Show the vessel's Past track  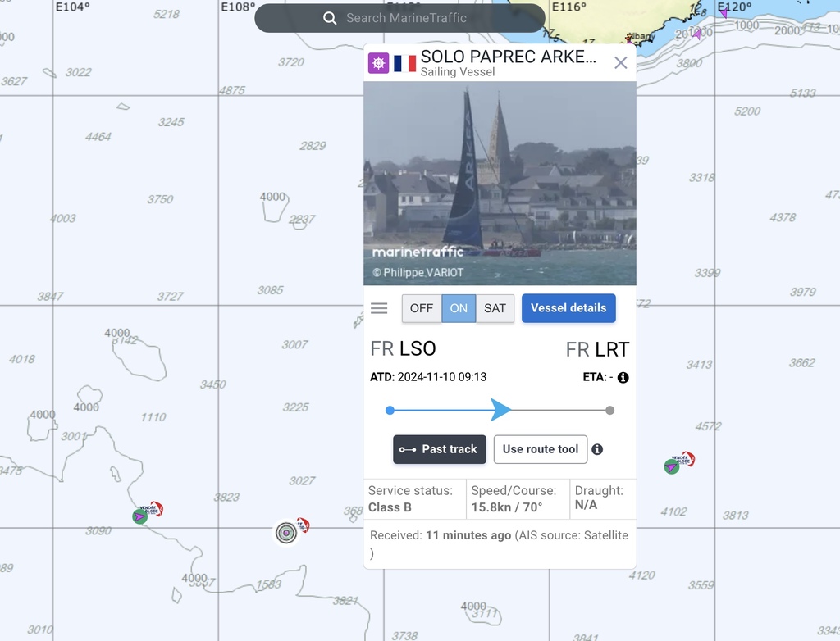pyautogui.click(x=440, y=449)
